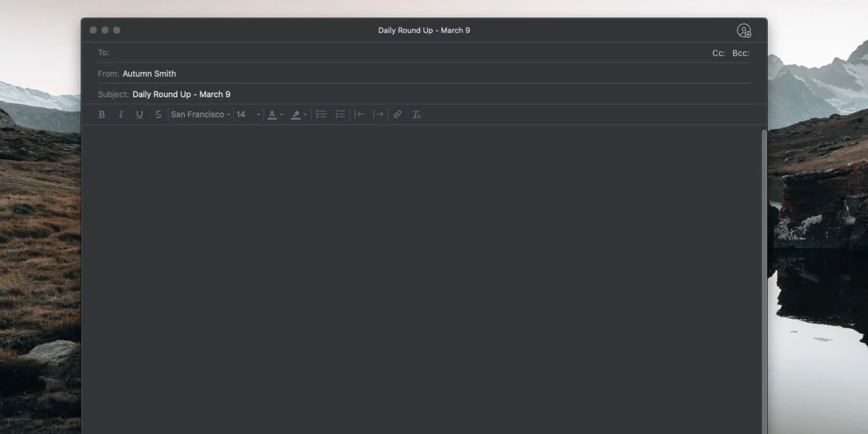The image size is (868, 434).
Task: Increase the indent level
Action: [378, 115]
